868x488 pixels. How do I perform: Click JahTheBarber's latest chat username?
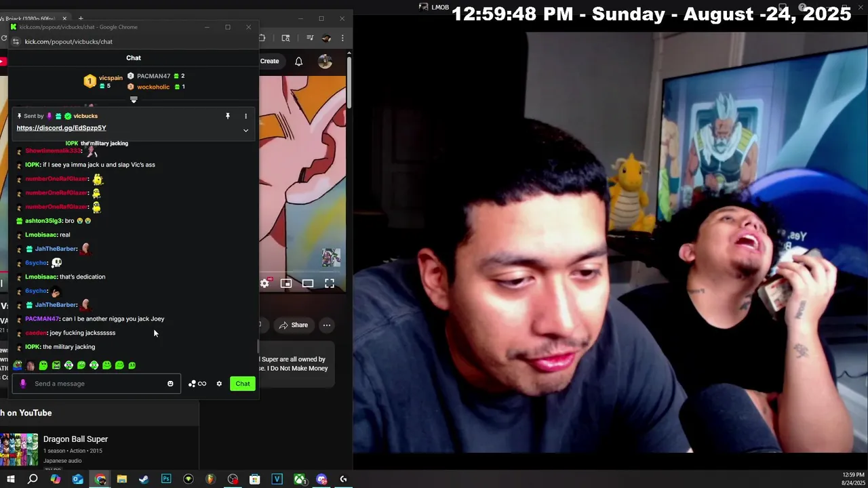[x=56, y=305]
